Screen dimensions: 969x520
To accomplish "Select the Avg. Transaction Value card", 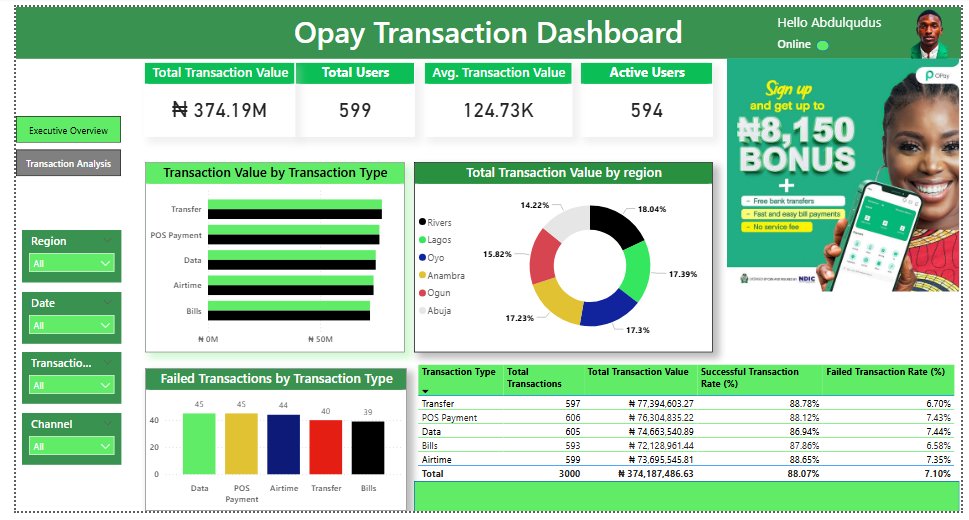I will [x=499, y=100].
